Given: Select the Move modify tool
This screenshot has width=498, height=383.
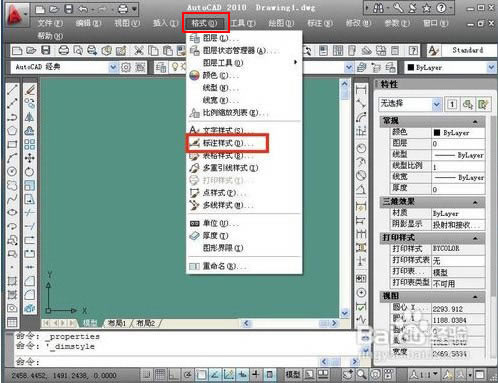Looking at the screenshot, I should point(30,158).
